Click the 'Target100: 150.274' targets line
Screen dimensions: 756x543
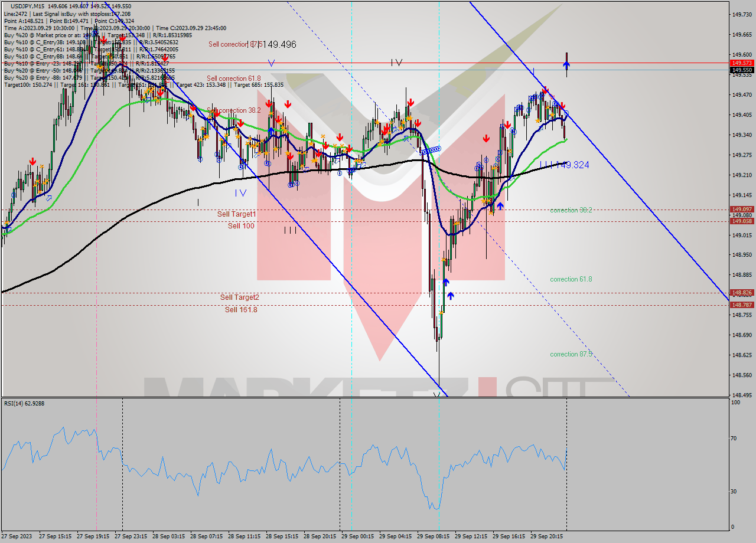143,84
